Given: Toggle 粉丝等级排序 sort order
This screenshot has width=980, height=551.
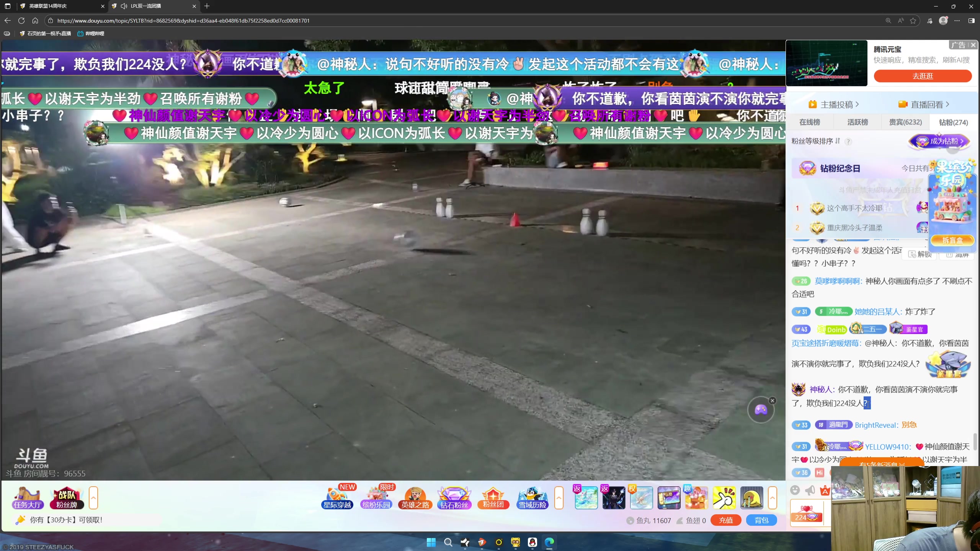Looking at the screenshot, I should 816,141.
